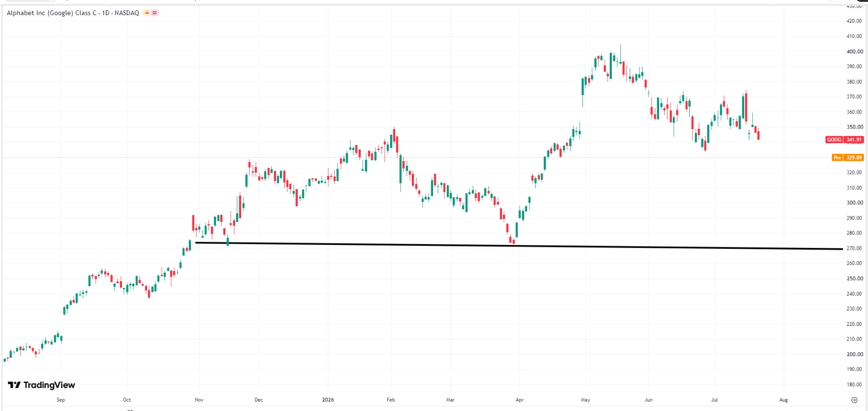Screen dimensions: 868x411
Task: Click the red GOOG 341.91 price label
Action: tap(845, 140)
